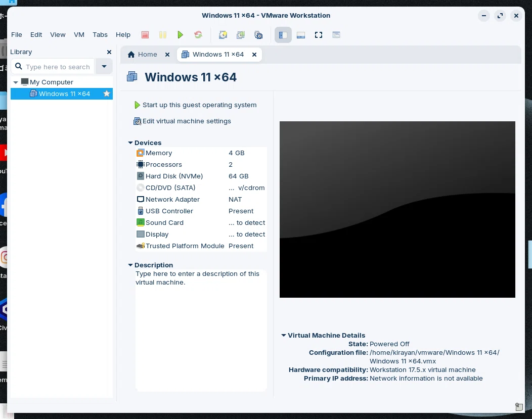Image resolution: width=532 pixels, height=419 pixels.
Task: Open the Help menu
Action: pyautogui.click(x=123, y=34)
